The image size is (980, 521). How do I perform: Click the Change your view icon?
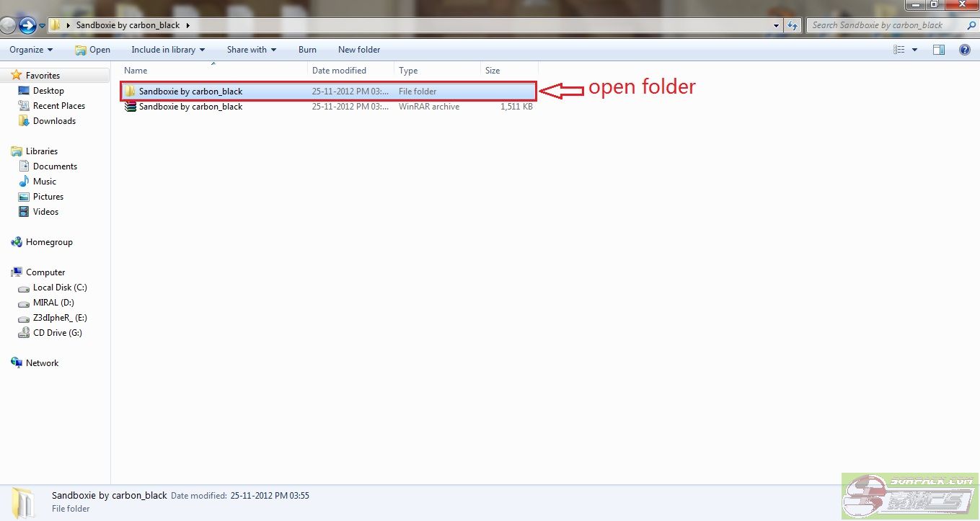point(899,50)
